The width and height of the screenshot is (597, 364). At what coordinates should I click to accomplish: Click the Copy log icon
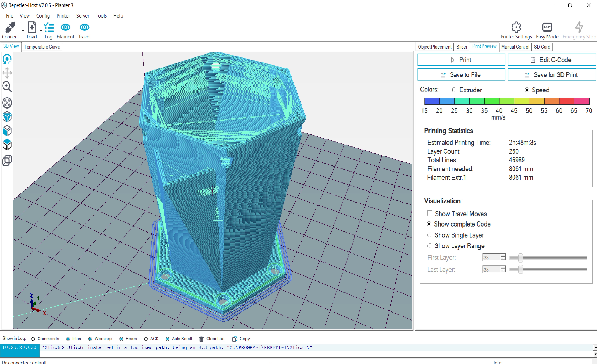pyautogui.click(x=235, y=339)
